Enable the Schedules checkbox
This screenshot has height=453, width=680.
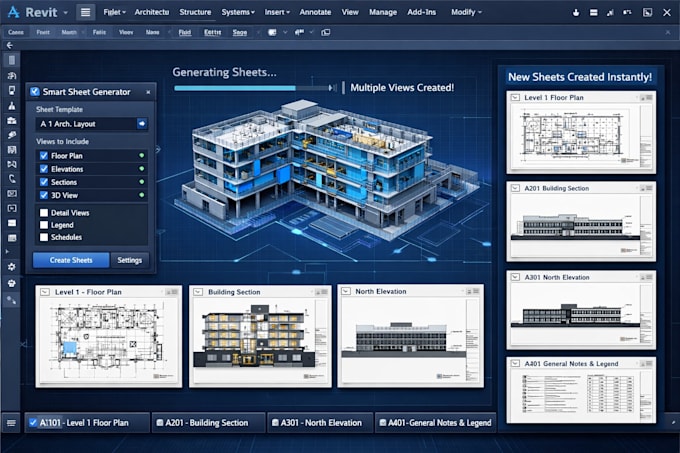pos(44,237)
